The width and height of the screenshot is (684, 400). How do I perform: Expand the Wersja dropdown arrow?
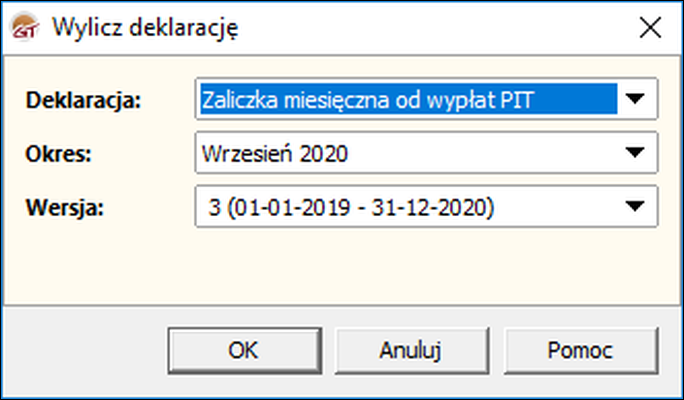click(636, 207)
